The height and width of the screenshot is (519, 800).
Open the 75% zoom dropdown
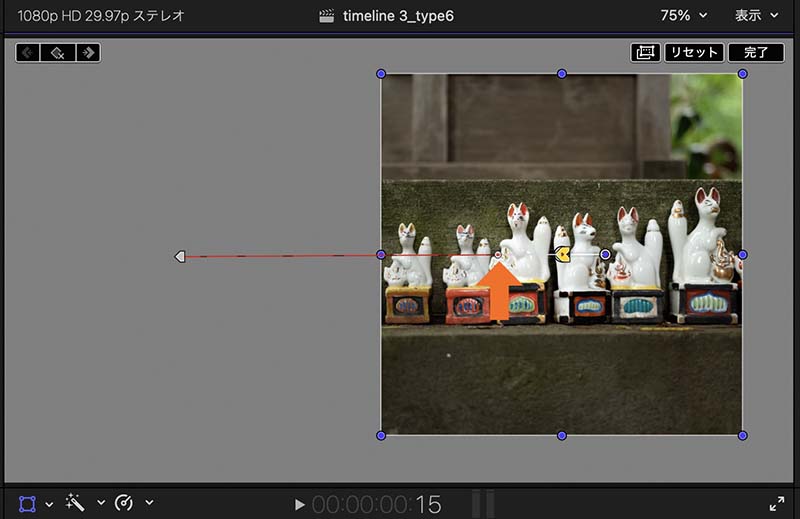tap(684, 16)
